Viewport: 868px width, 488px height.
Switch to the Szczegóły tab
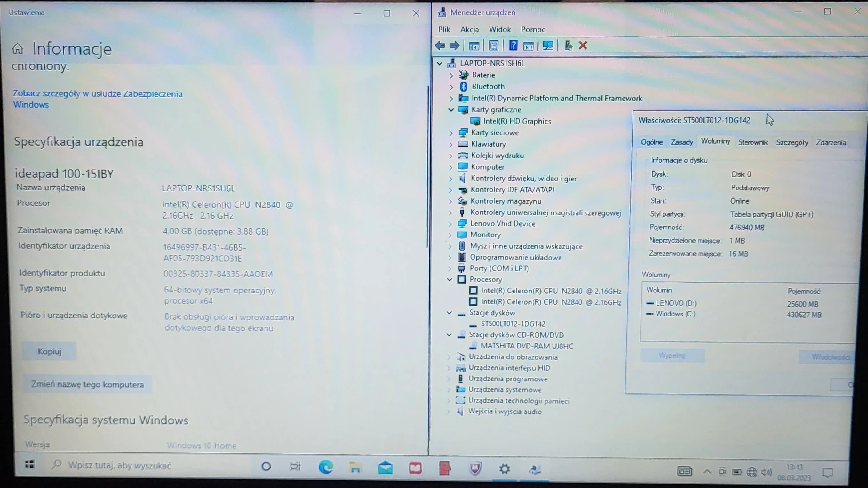(792, 142)
